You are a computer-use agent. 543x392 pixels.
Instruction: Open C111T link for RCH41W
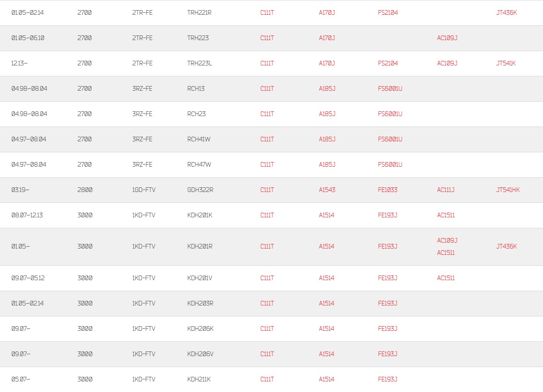point(267,139)
